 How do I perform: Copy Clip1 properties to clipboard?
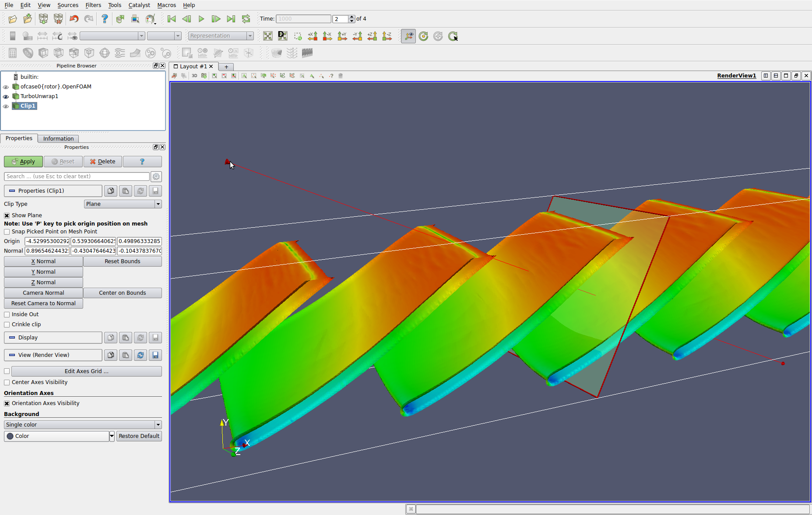click(x=111, y=191)
